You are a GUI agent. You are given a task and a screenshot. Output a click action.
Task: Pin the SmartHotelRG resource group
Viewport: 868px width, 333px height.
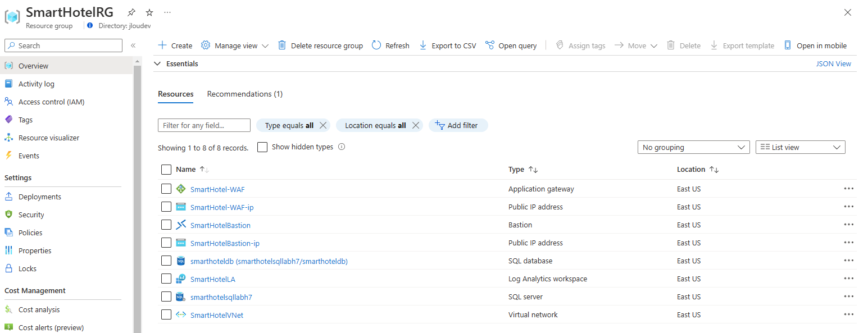click(131, 12)
